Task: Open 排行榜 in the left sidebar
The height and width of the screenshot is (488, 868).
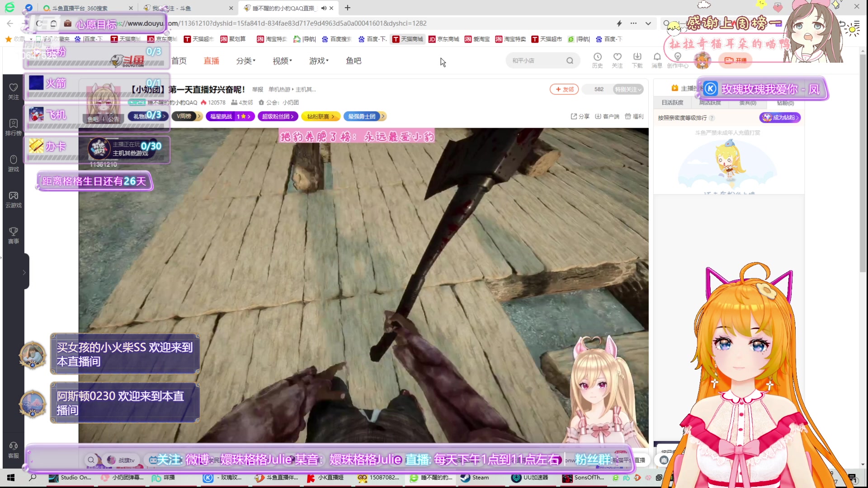Action: (x=14, y=127)
